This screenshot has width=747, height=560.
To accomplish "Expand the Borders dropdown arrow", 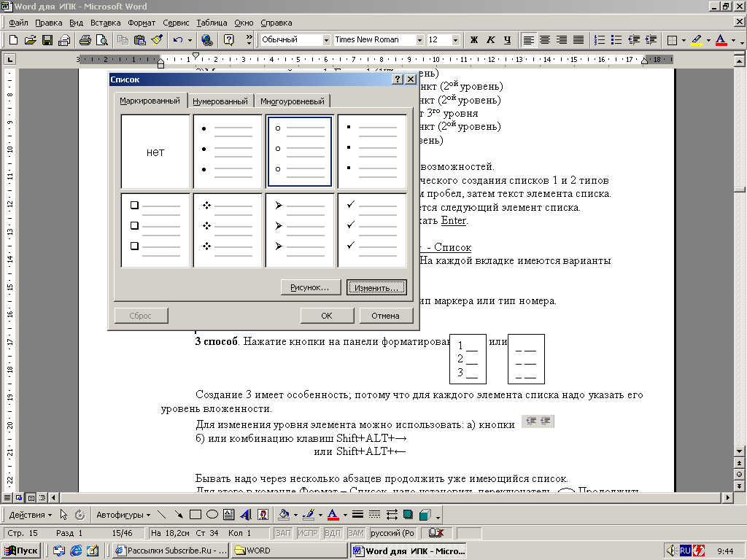I will pos(684,40).
